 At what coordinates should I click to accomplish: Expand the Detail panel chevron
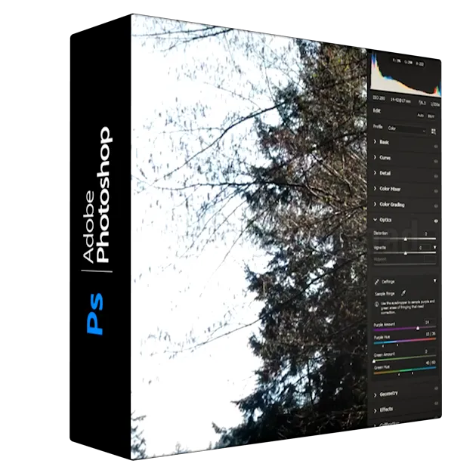(375, 172)
